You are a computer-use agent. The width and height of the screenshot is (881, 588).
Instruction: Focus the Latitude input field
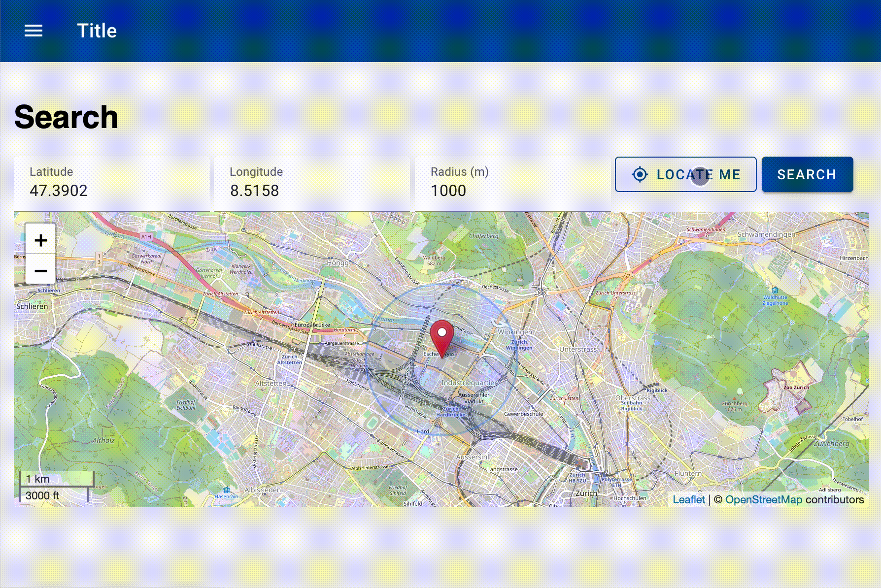pos(112,191)
